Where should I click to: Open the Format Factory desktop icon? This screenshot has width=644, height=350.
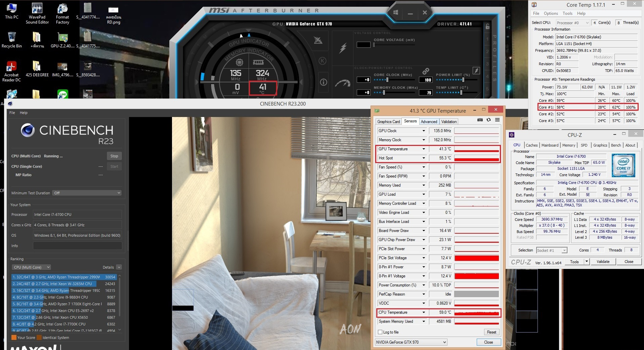[x=62, y=13]
